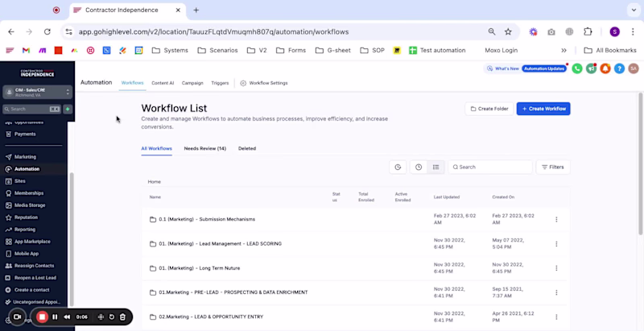The height and width of the screenshot is (331, 644).
Task: Select the All Workflows tab
Action: click(x=156, y=149)
